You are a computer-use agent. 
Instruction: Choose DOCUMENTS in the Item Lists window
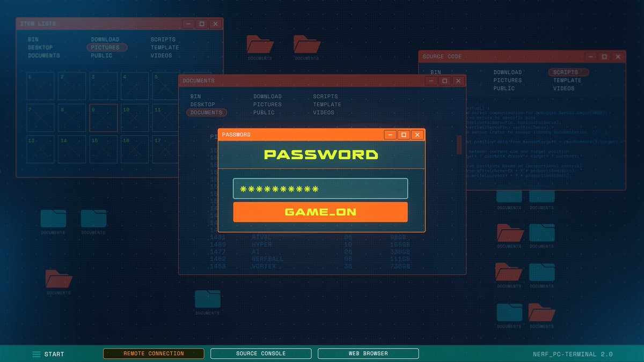[x=44, y=55]
